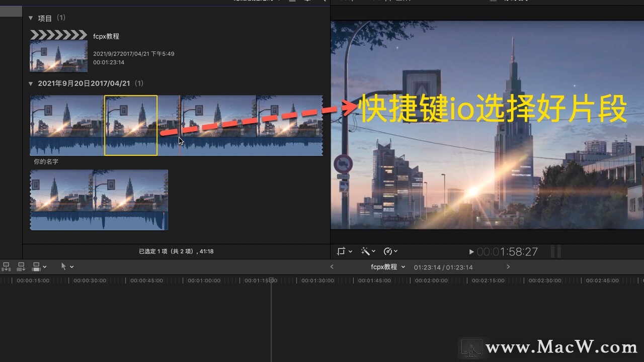Image resolution: width=644 pixels, height=362 pixels.
Task: Click the 00:02:15:00 ruler mark
Action: pos(488,281)
